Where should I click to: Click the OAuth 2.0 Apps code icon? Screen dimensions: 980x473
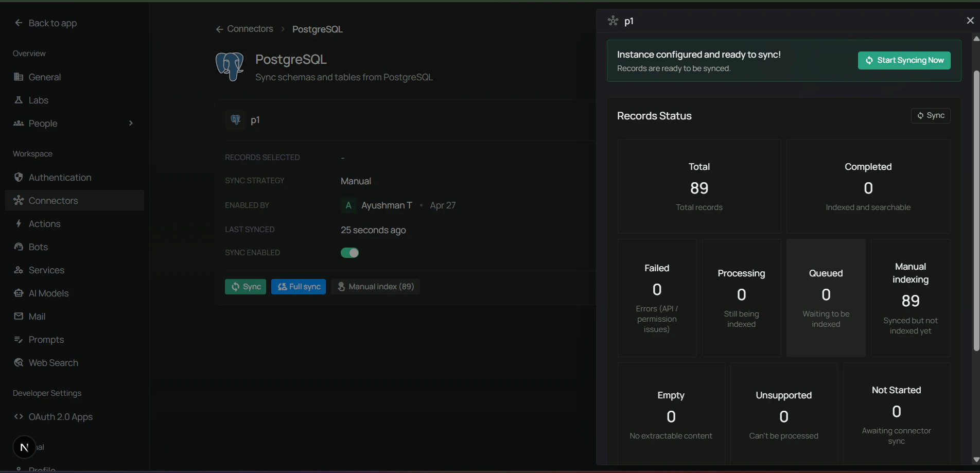tap(19, 416)
